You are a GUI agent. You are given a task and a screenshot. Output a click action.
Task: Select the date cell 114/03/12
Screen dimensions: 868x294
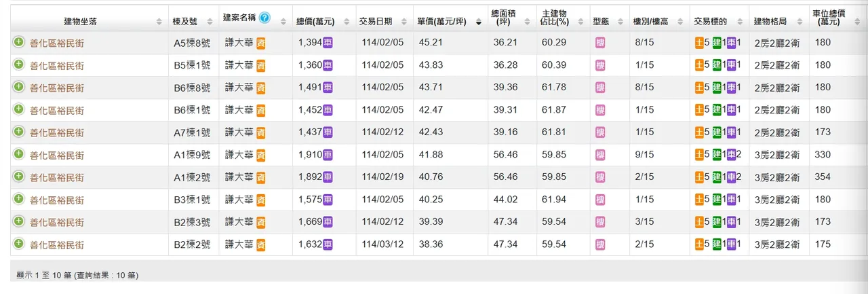click(382, 244)
